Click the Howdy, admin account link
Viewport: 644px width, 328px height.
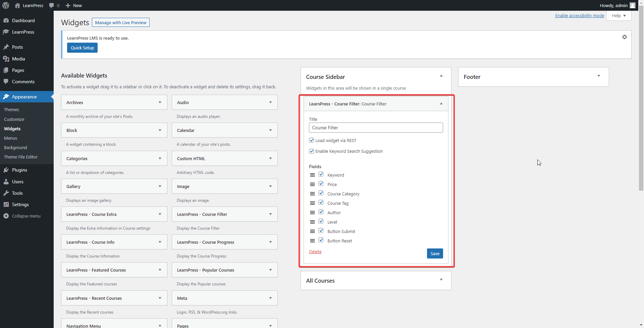tap(618, 5)
